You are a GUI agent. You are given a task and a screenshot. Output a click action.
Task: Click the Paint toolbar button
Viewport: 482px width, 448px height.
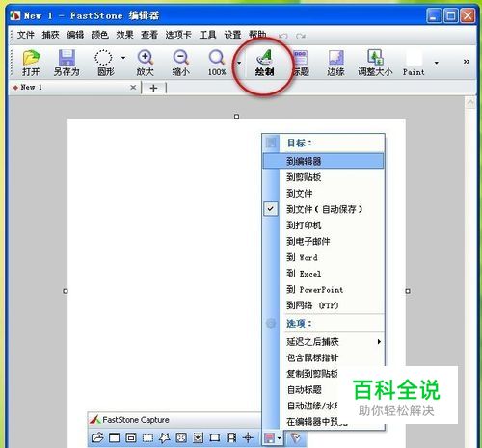(414, 63)
